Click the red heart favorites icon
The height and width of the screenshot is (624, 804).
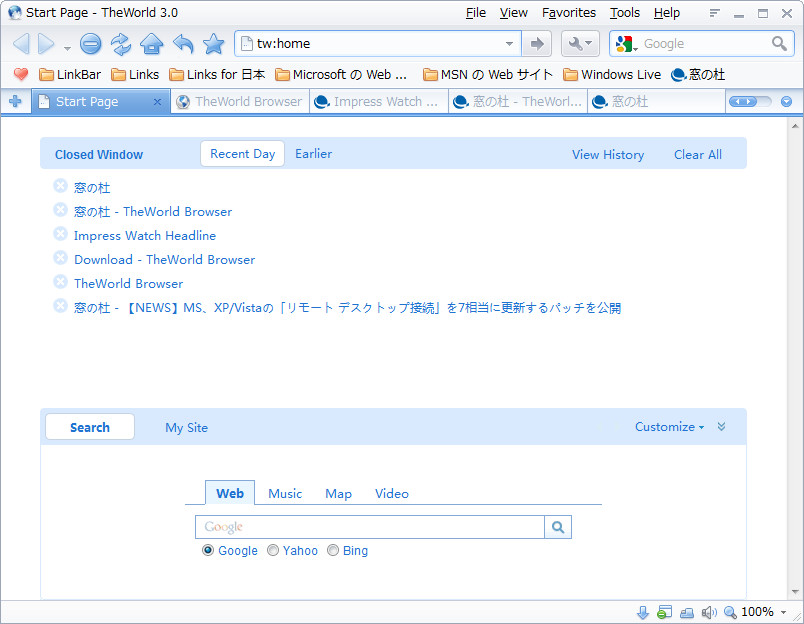[21, 75]
